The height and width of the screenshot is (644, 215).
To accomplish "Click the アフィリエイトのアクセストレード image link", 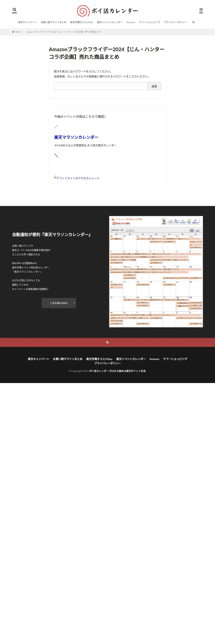I will click(x=77, y=178).
